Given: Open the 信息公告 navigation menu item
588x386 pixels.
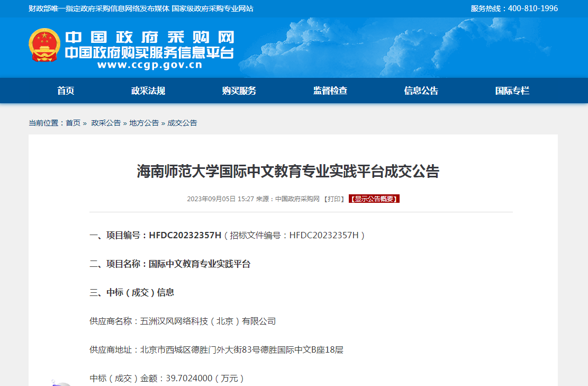Looking at the screenshot, I should point(421,91).
